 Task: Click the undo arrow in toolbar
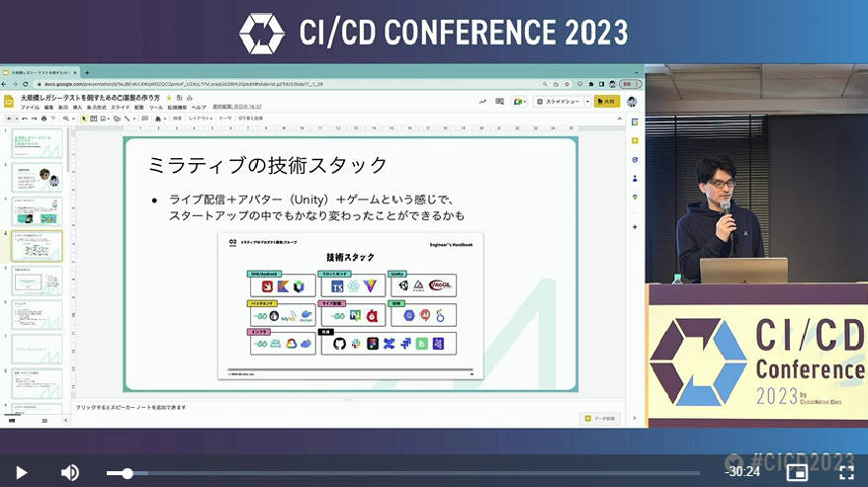point(25,119)
